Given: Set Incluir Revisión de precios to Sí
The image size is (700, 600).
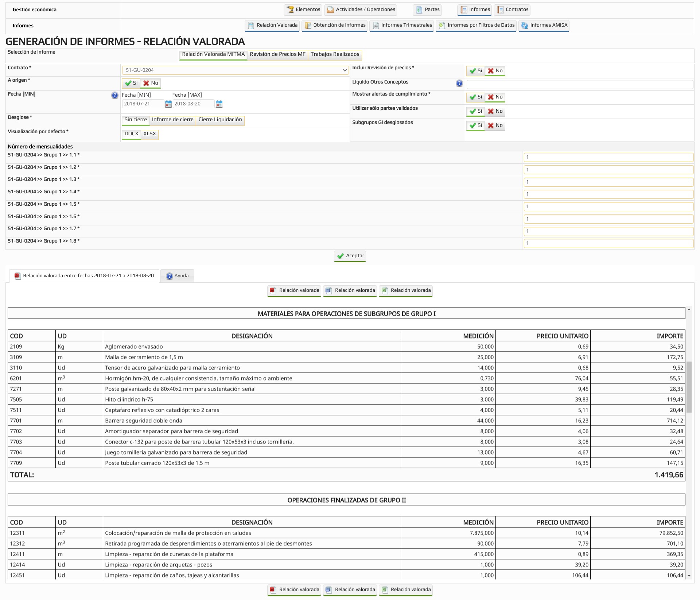Looking at the screenshot, I should click(x=475, y=71).
